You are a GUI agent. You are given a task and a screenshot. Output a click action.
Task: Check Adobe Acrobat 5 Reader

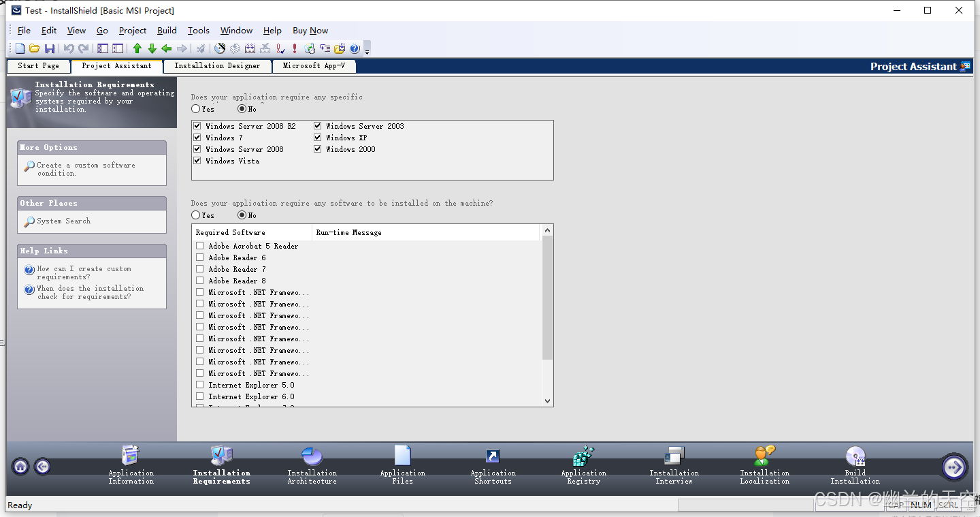pos(200,246)
